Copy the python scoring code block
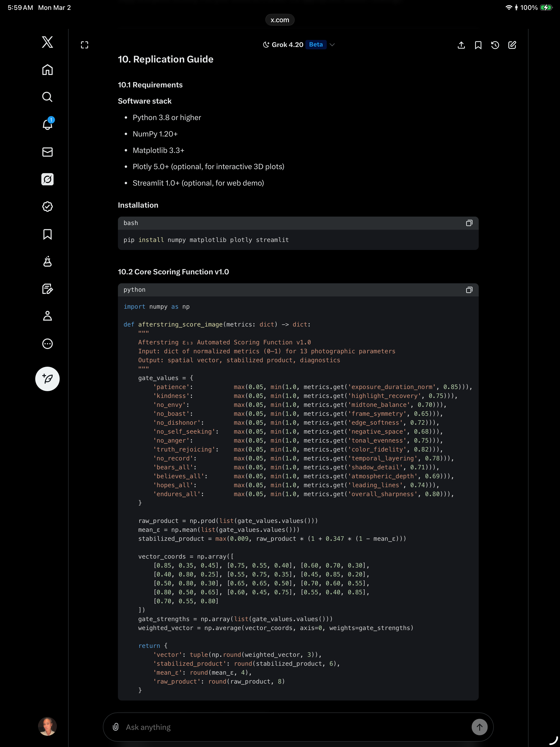This screenshot has width=560, height=747. click(x=469, y=290)
